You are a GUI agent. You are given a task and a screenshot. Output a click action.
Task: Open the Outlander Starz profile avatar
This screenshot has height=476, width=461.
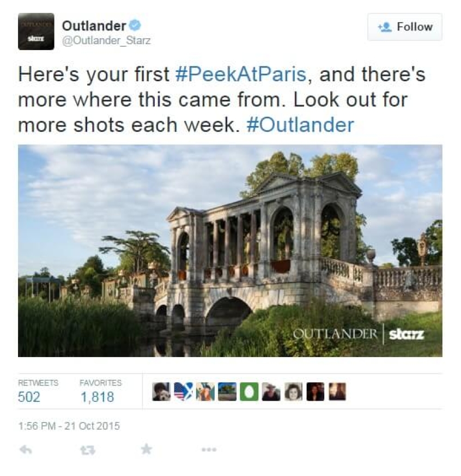(36, 31)
